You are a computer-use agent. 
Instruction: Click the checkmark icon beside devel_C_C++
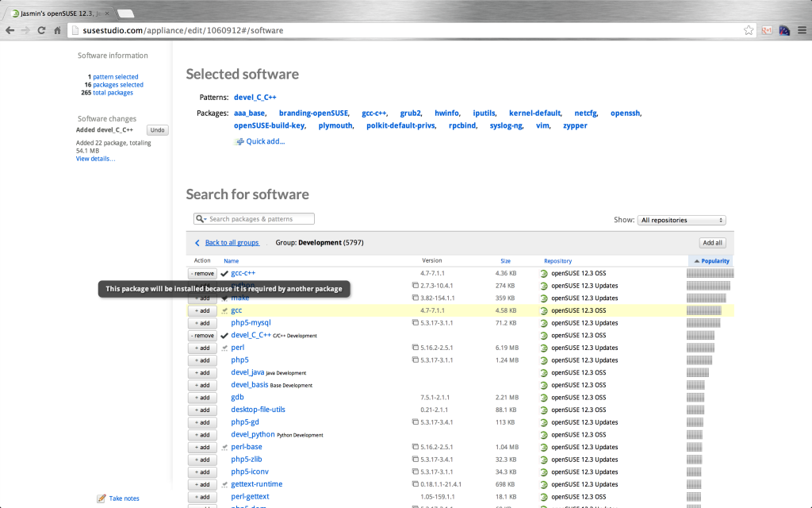(x=224, y=335)
